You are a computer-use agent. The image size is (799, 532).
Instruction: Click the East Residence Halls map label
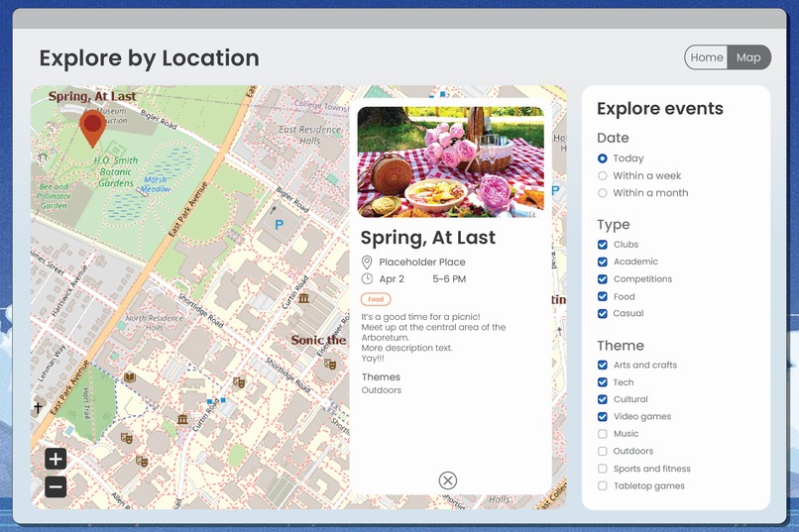coord(310,135)
